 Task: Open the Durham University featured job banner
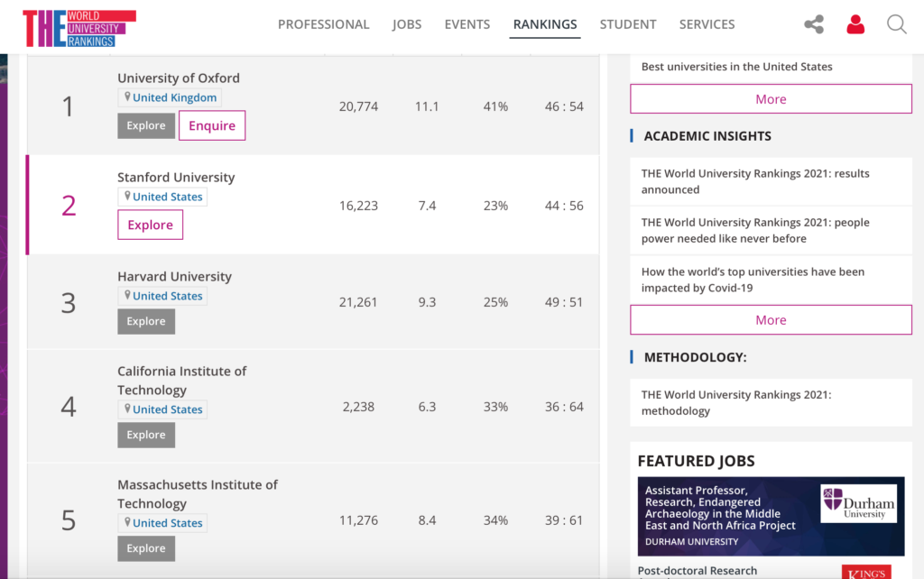click(x=771, y=517)
